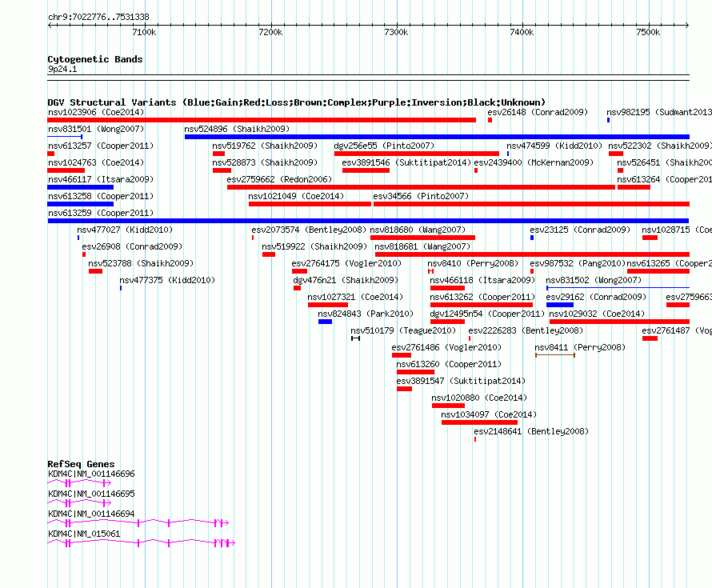Click the nsv613258 (Cooper2011) variant label
Viewport: 712px width, 588px height.
(101, 196)
